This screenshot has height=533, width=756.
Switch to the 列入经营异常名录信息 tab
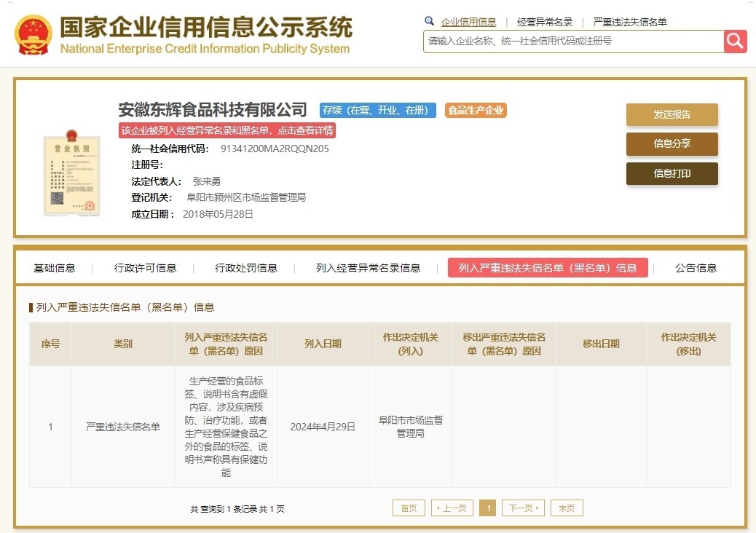click(x=368, y=268)
